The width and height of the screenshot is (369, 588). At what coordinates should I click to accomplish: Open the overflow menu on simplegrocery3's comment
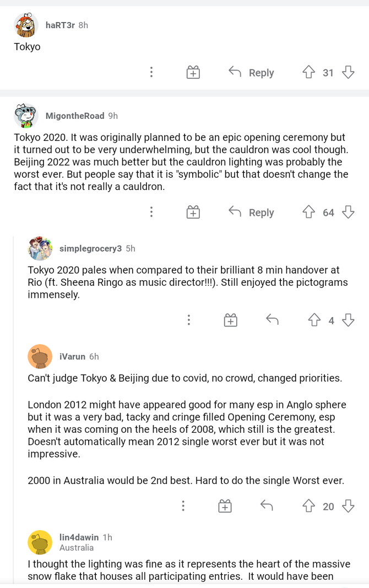coord(189,320)
